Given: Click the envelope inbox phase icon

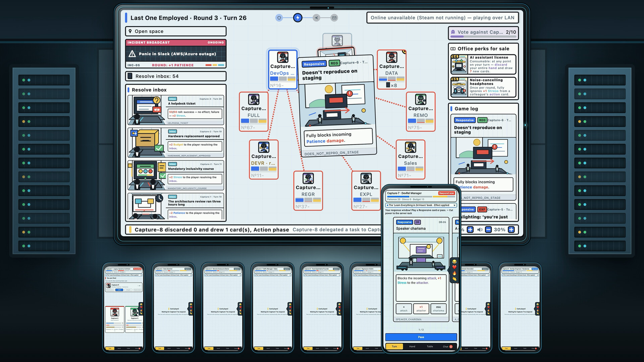Looking at the screenshot, I should (x=334, y=18).
